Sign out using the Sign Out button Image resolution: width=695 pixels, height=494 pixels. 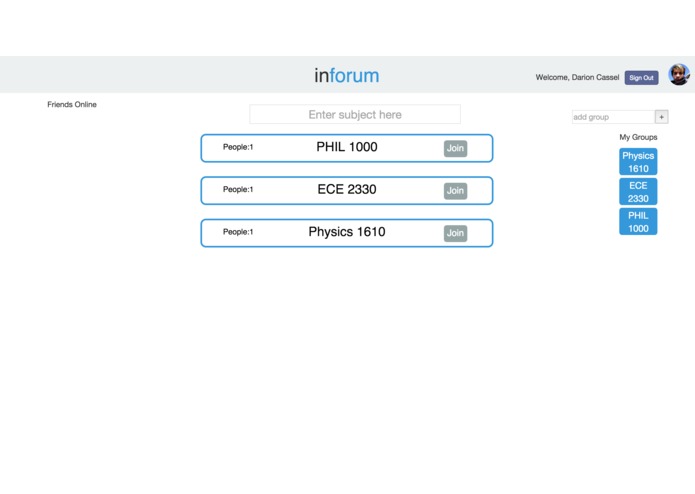point(641,78)
